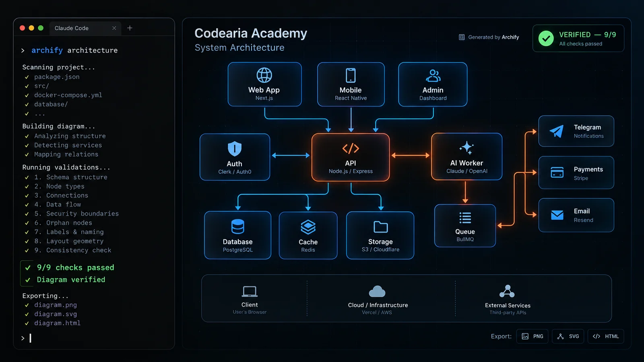Click the folder icon on Storage node

380,227
